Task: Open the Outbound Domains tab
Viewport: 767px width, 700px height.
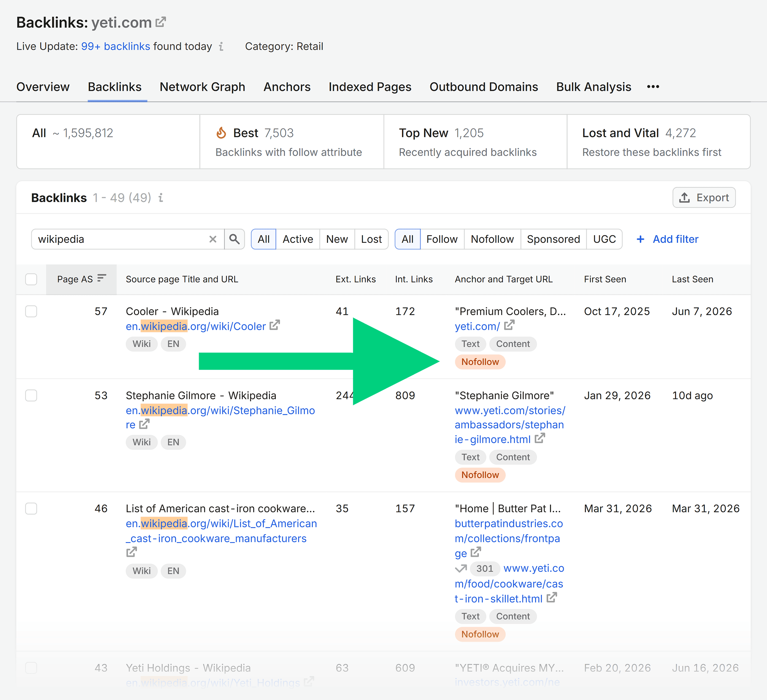Action: click(484, 87)
